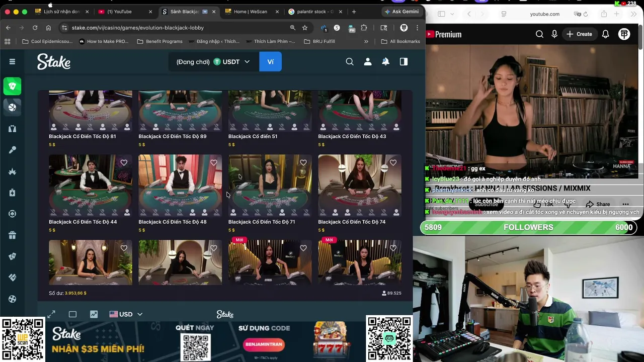Open Stake notifications bell

tap(385, 61)
